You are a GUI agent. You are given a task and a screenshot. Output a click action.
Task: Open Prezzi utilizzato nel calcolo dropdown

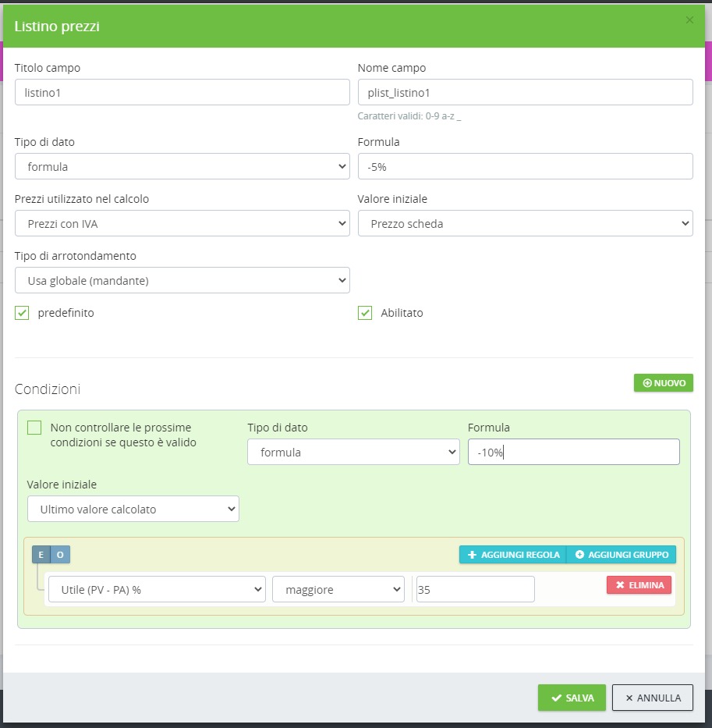point(182,224)
